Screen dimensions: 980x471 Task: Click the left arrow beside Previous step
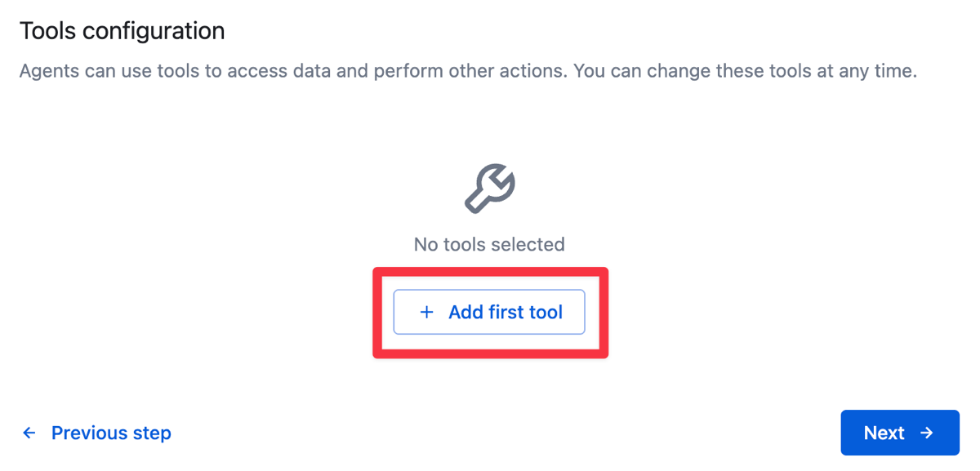tap(29, 433)
